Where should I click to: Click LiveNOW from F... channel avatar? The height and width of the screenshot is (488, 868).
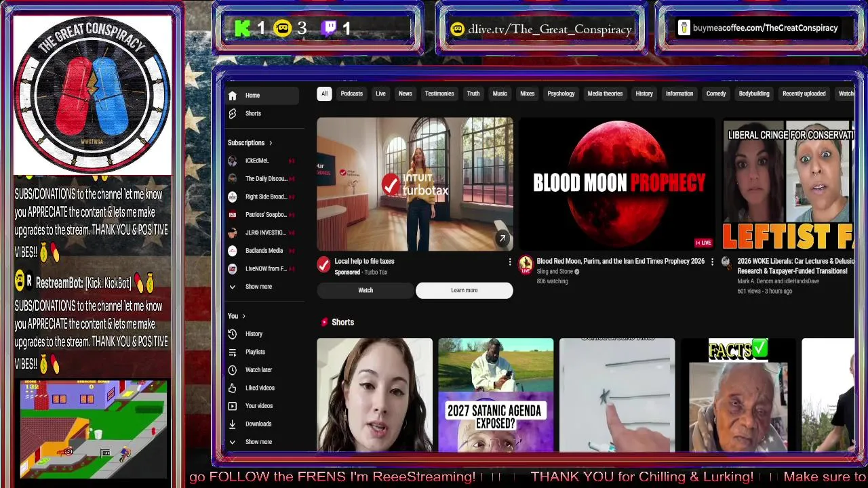point(233,268)
